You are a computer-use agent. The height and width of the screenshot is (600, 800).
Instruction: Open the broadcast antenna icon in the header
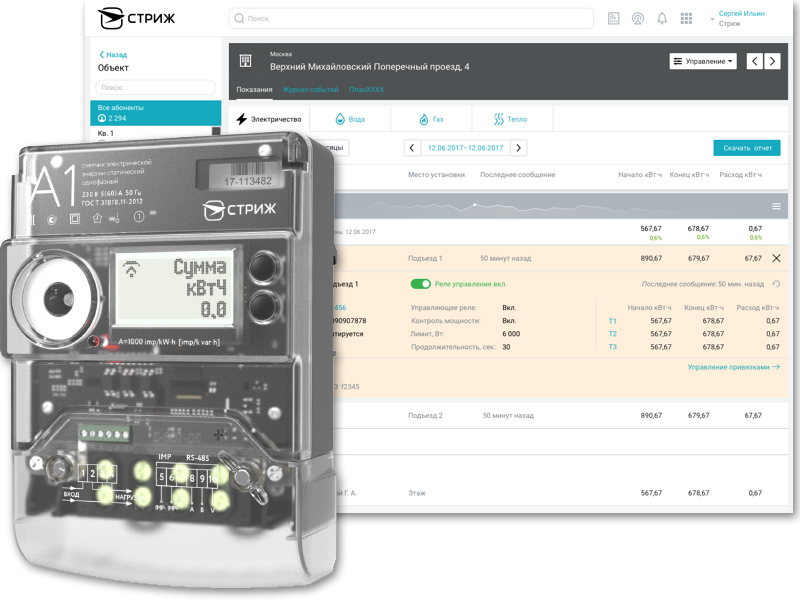pyautogui.click(x=638, y=19)
